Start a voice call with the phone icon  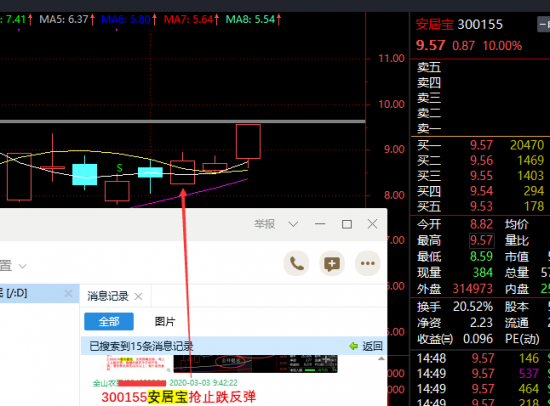(296, 264)
